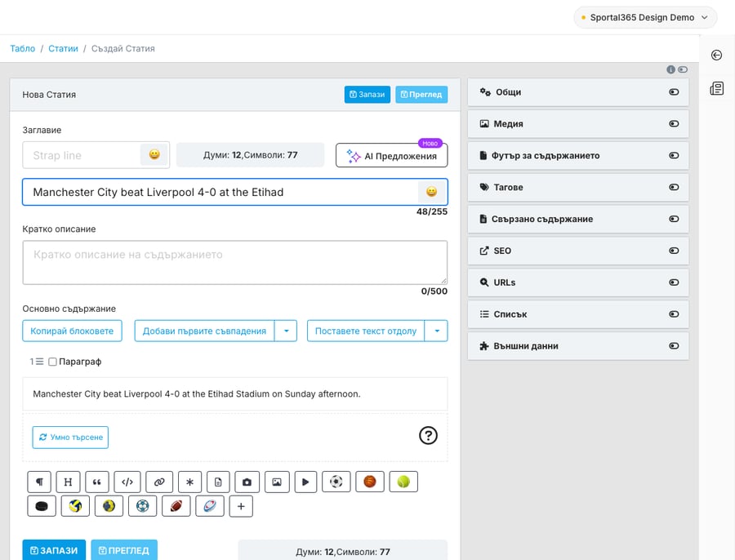Add an American football widget block
The image size is (735, 560).
click(176, 506)
